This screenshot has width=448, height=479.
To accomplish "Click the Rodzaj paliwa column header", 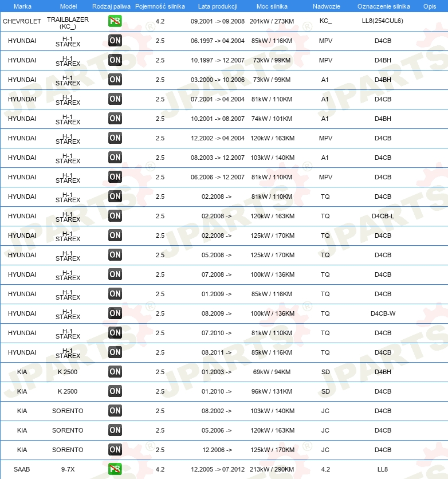I will pos(111,6).
